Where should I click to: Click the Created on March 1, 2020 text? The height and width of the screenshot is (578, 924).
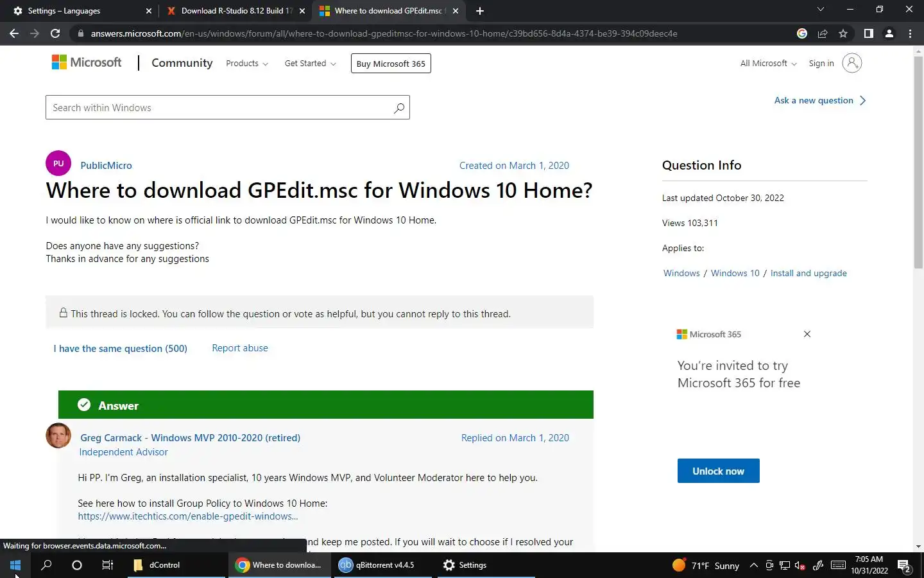point(514,166)
